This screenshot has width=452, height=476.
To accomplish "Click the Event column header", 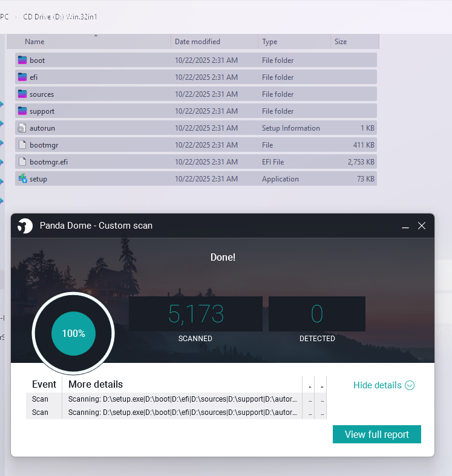I will (44, 384).
